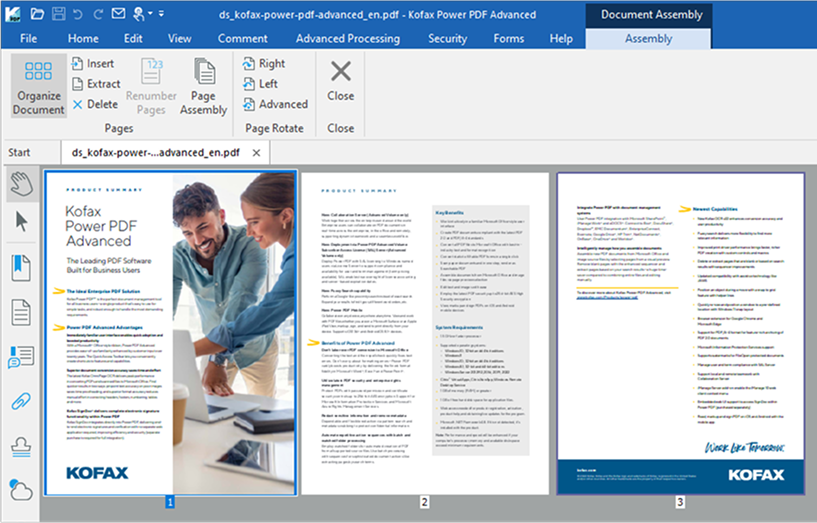Switch to the Start document tab
Viewport: 817px width, 523px height.
tap(19, 153)
